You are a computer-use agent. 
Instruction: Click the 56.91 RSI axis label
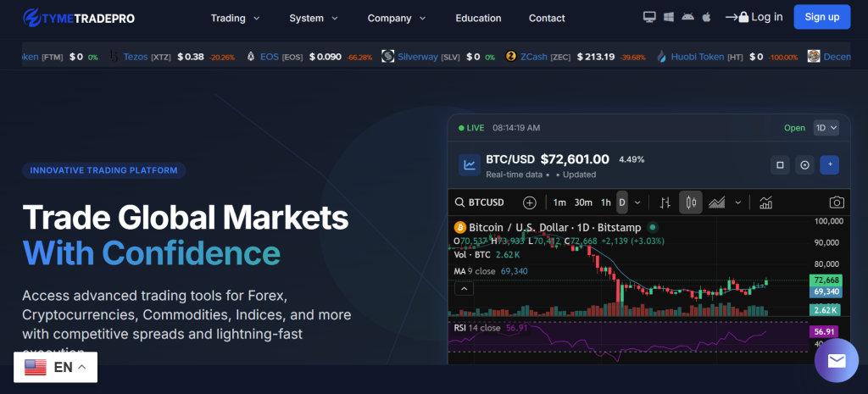(x=823, y=332)
